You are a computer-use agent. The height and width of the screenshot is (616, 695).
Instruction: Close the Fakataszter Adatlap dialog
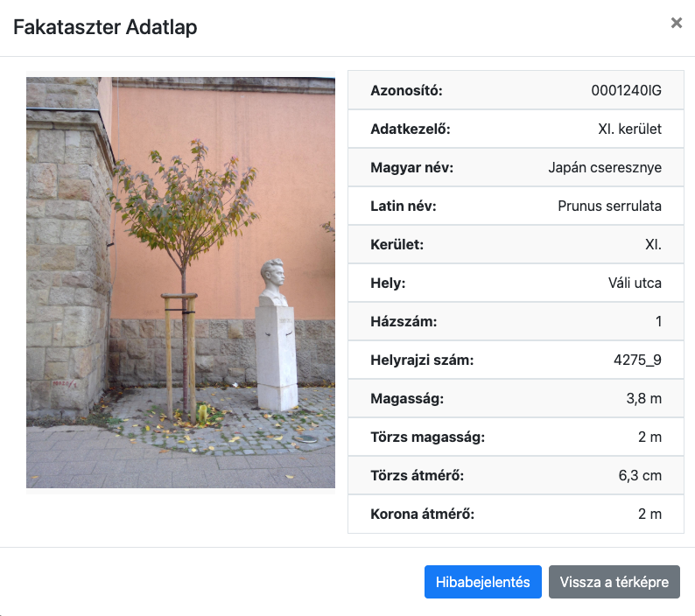[676, 23]
